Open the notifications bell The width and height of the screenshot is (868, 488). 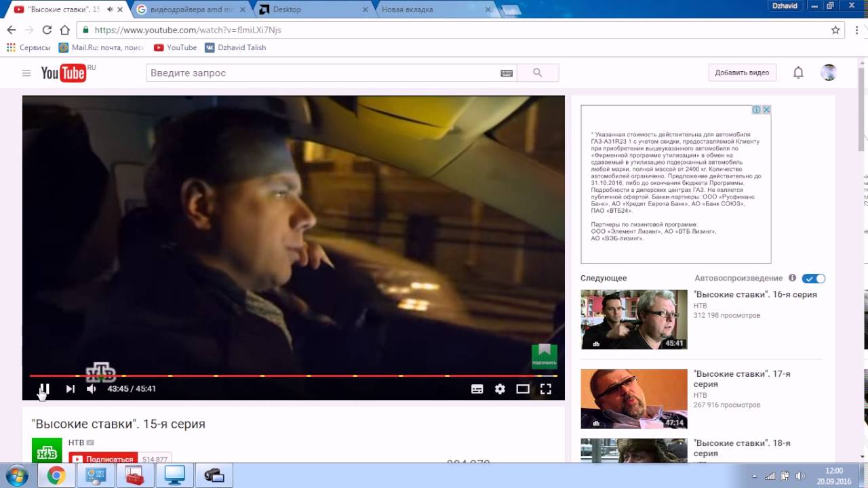[798, 73]
